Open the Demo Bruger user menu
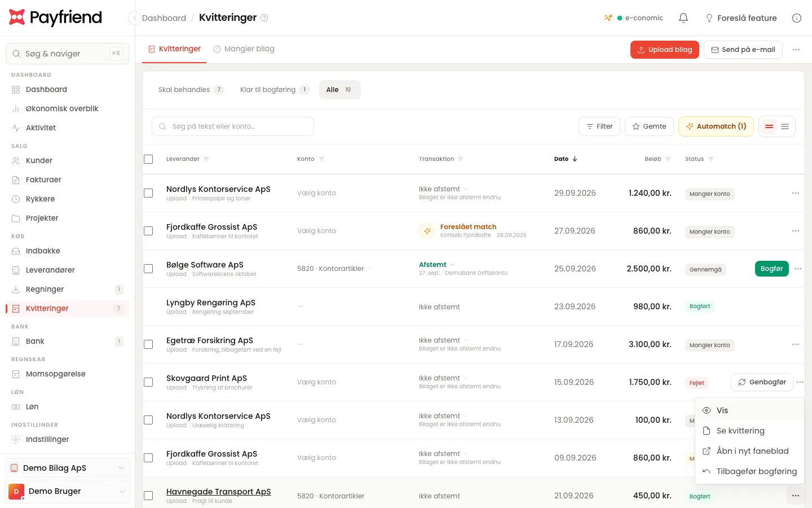 [x=68, y=492]
